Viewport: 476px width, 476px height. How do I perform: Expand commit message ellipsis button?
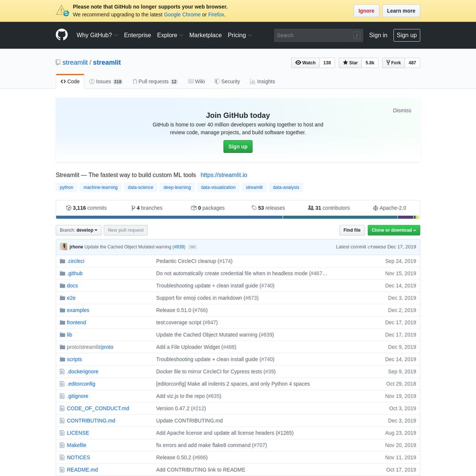(192, 247)
